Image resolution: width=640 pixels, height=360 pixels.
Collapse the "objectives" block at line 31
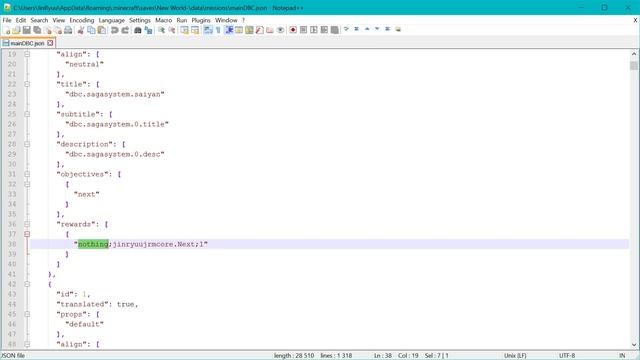[27, 174]
